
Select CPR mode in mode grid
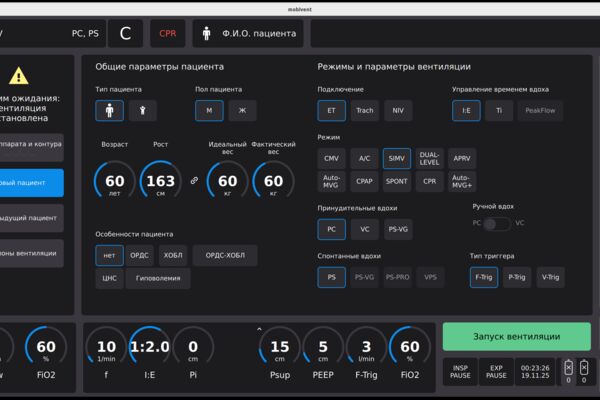pos(429,181)
